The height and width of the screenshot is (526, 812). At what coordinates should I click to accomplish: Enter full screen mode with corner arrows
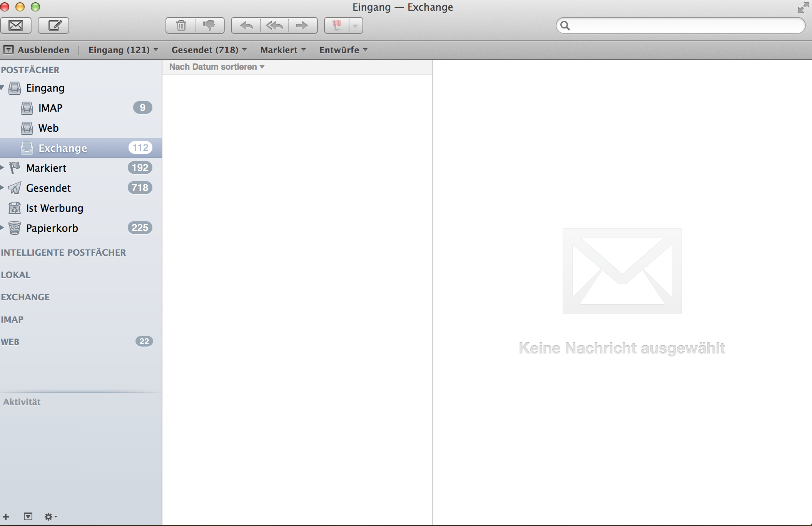pyautogui.click(x=803, y=7)
